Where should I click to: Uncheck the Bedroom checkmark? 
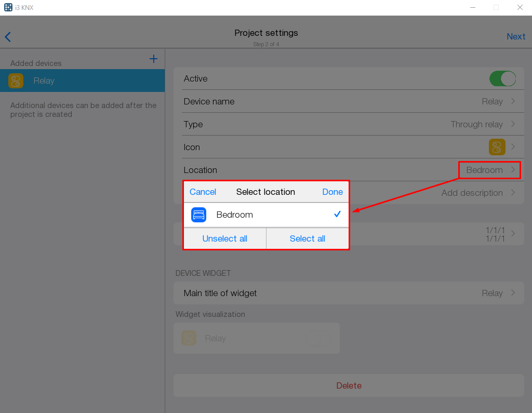tap(338, 214)
